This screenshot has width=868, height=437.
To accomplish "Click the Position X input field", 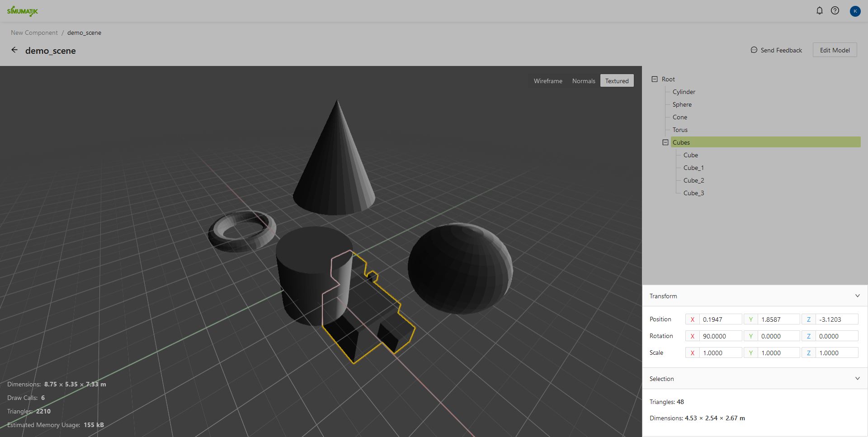I will (720, 320).
